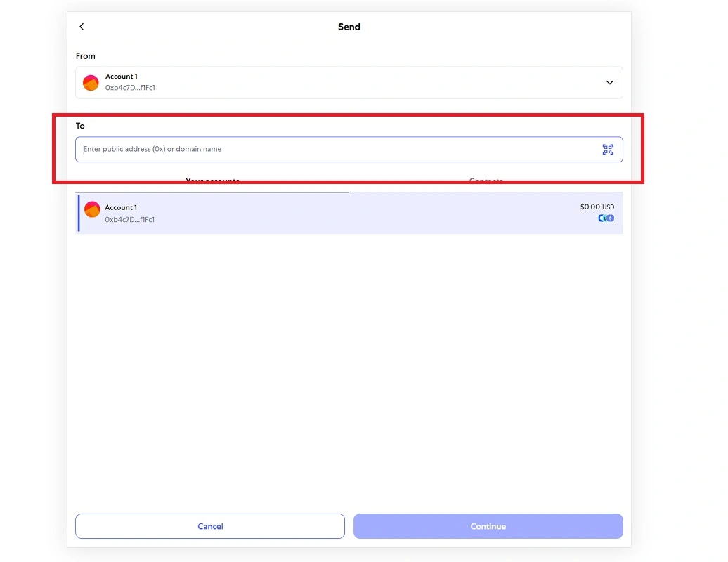
Task: Switch to the Contacts tab
Action: (486, 181)
